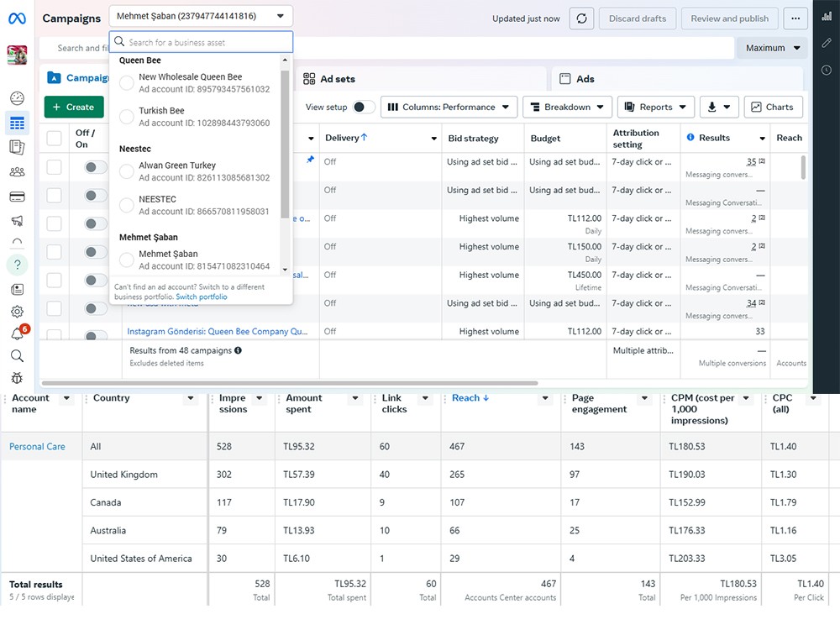Click the business profile picture thumbnail

tap(17, 55)
